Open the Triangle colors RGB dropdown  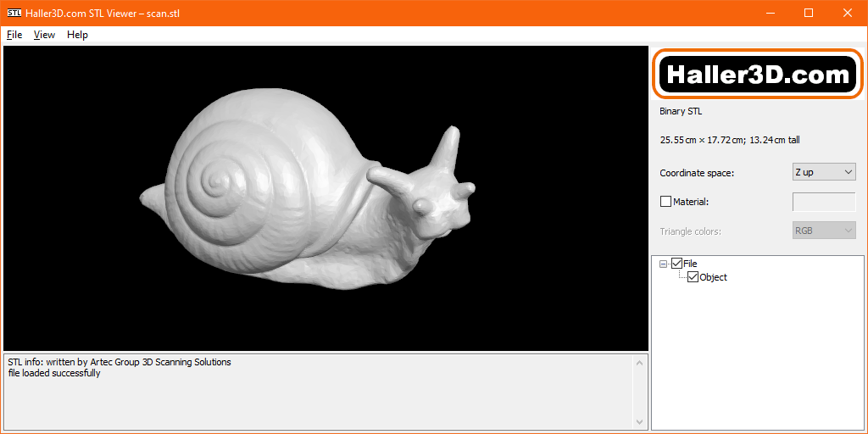pos(824,231)
